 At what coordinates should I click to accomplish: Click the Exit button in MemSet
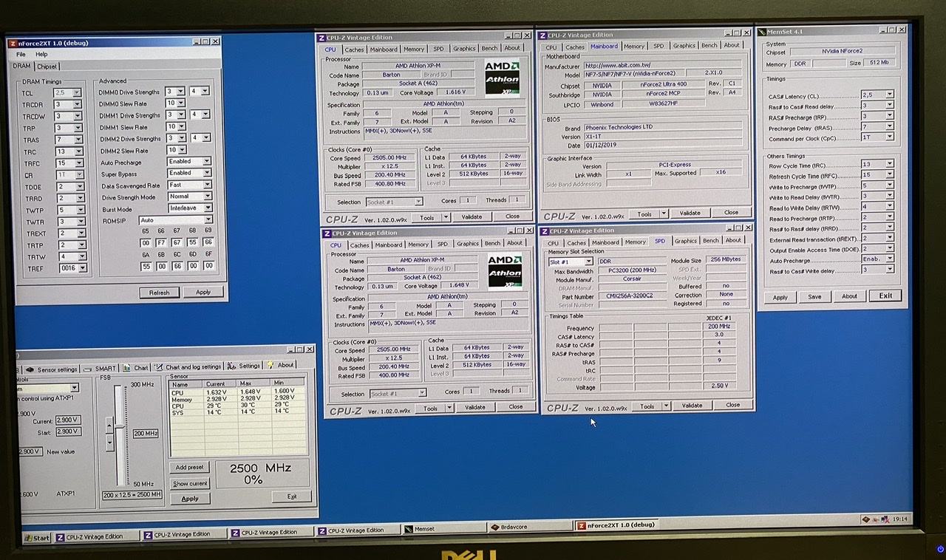tap(885, 296)
